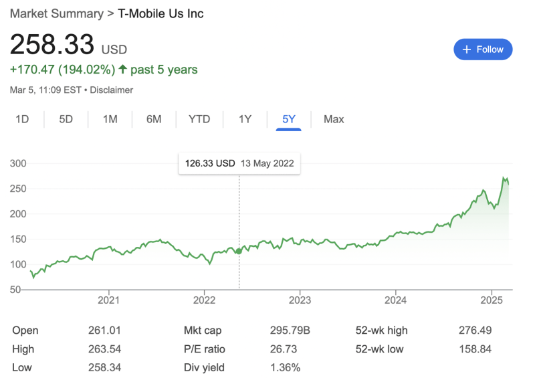
Task: Click the Follow button
Action: coord(483,50)
